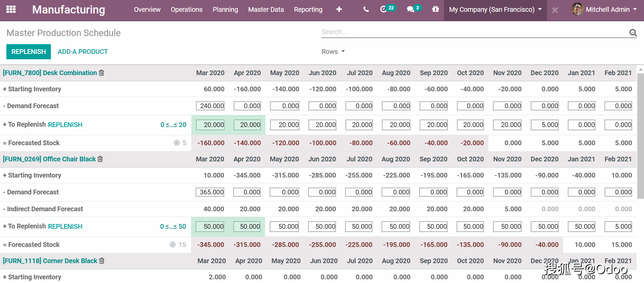The image size is (644, 283).
Task: Click the X debug icon in navbar
Action: (555, 10)
